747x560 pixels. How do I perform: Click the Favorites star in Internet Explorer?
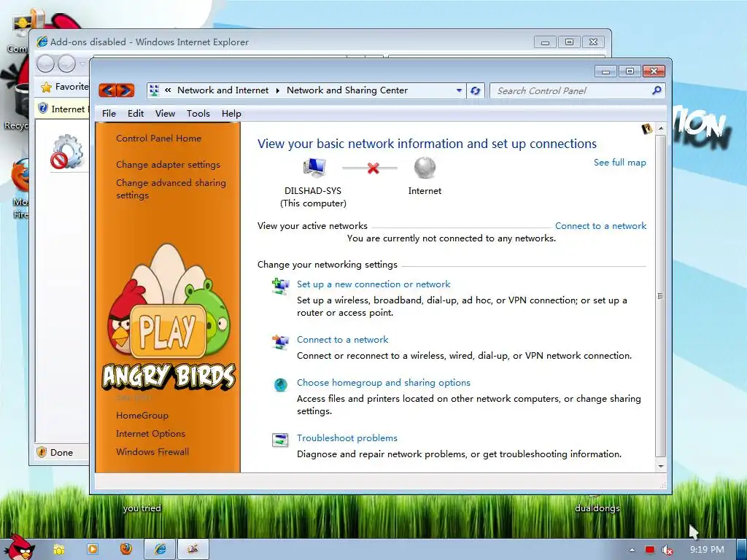point(46,87)
